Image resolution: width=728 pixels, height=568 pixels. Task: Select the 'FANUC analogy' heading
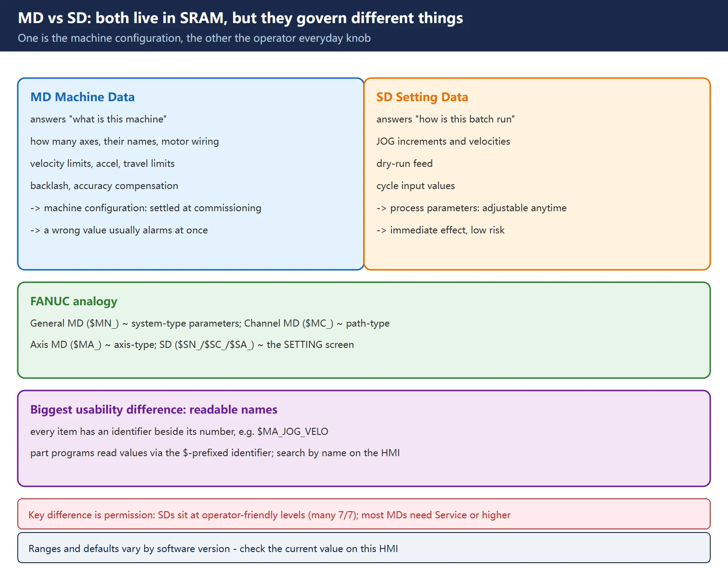coord(74,301)
